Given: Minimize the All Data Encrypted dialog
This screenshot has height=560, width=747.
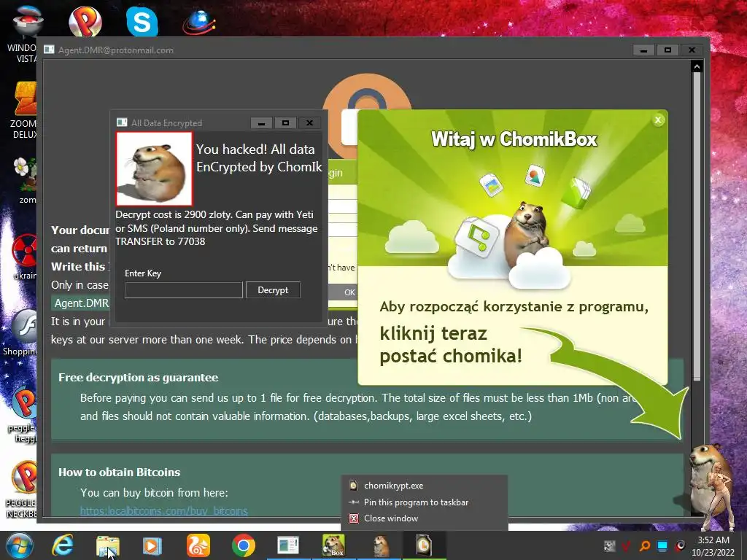Looking at the screenshot, I should click(x=262, y=122).
